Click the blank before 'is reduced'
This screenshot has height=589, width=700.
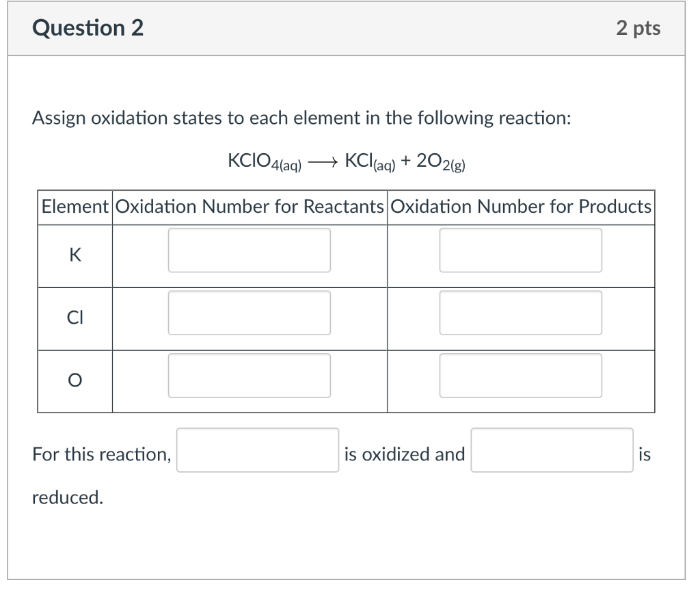[551, 451]
